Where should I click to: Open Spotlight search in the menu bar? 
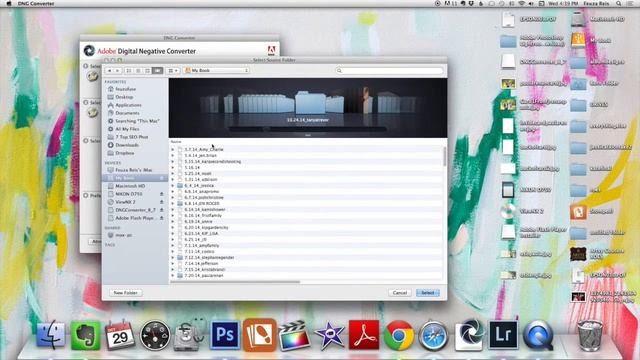point(619,3)
